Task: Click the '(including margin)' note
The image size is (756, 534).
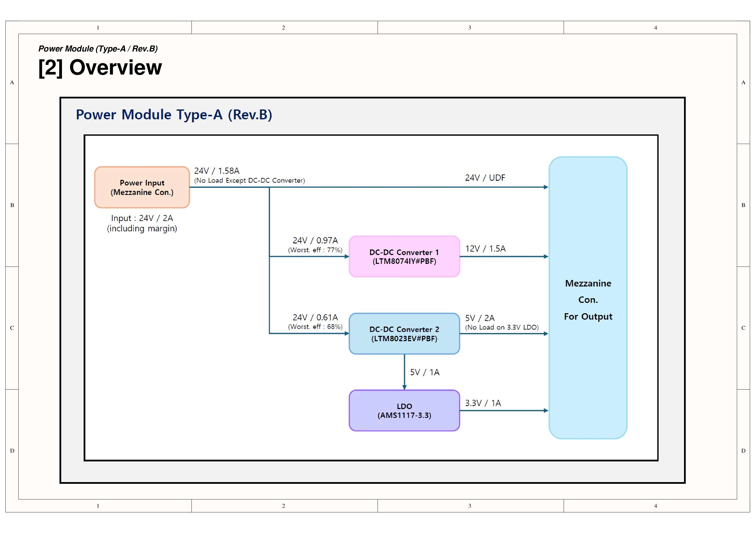Action: pos(142,228)
